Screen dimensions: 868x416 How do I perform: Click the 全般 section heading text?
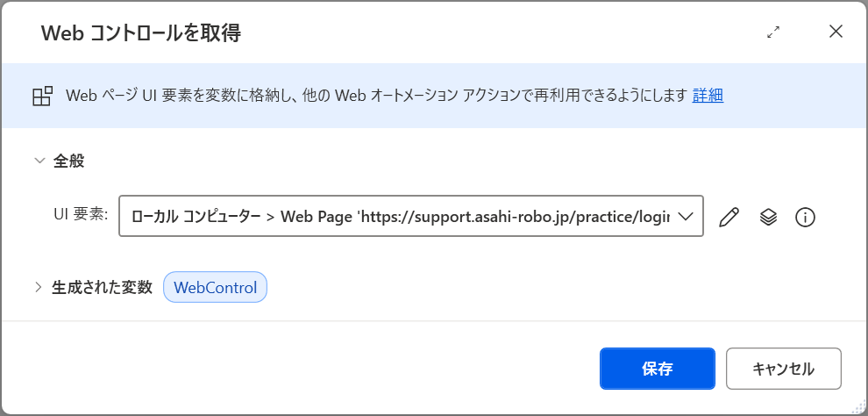(68, 161)
